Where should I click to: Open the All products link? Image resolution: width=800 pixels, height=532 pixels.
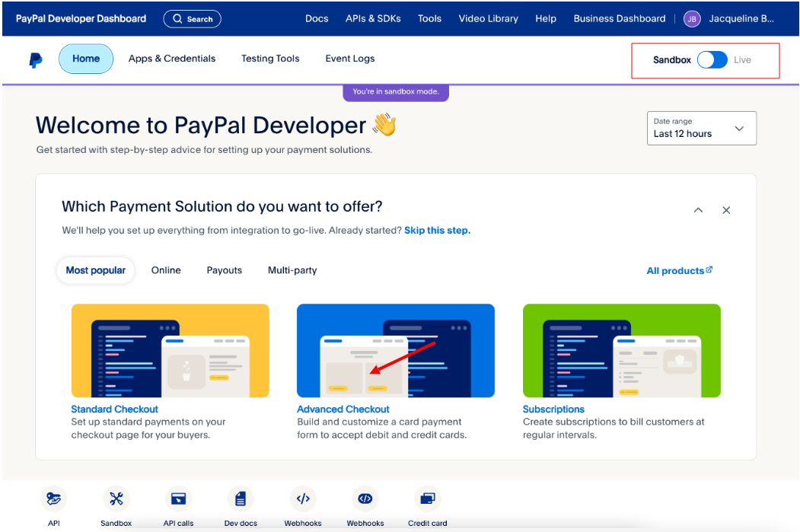click(679, 270)
